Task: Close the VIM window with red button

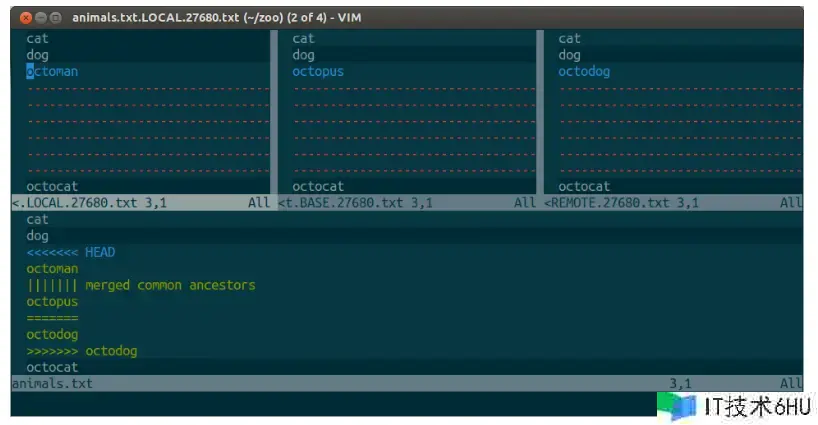Action: tap(26, 18)
